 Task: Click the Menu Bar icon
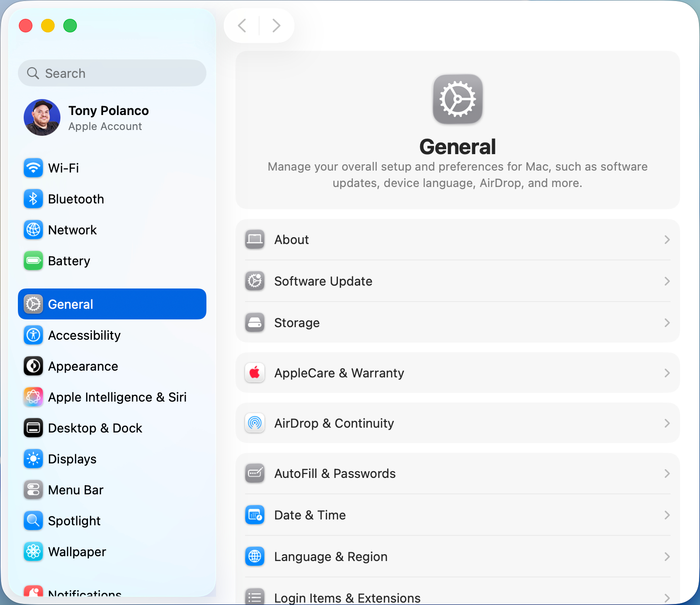tap(33, 490)
